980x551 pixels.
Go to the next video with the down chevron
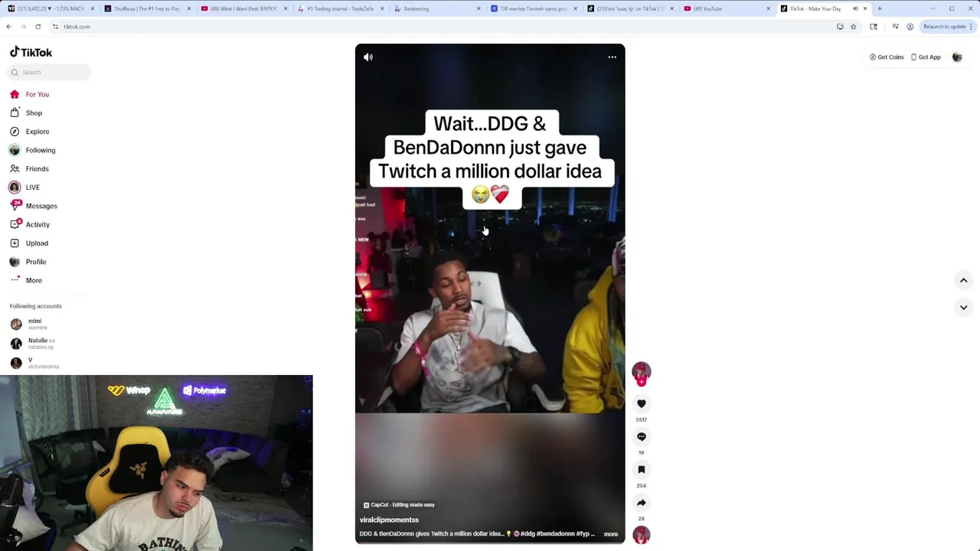pyautogui.click(x=963, y=307)
